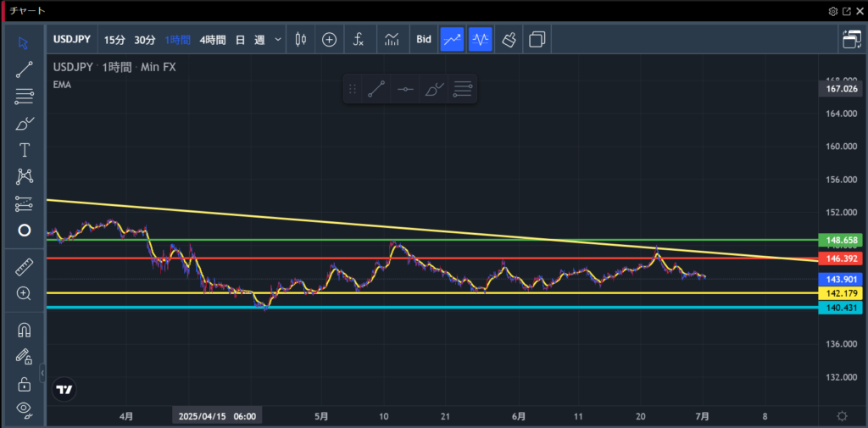Open the indicators fx menu
868x428 pixels.
pyautogui.click(x=359, y=39)
